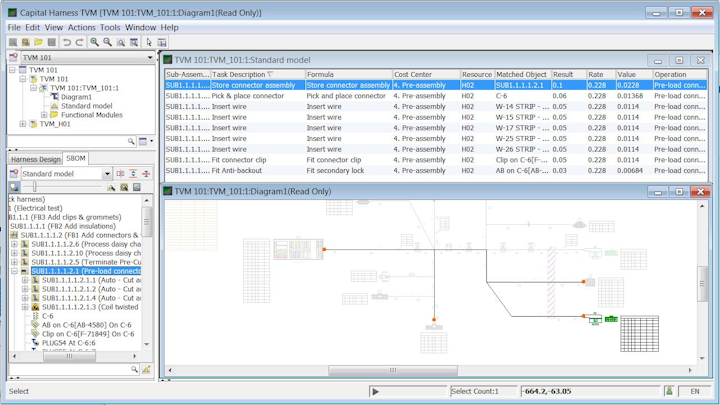Click the last icon right of the SBOM slider
720x405 pixels.
point(137,187)
